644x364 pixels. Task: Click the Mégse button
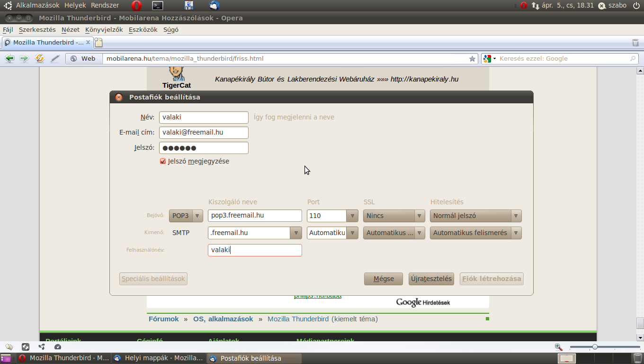(384, 279)
